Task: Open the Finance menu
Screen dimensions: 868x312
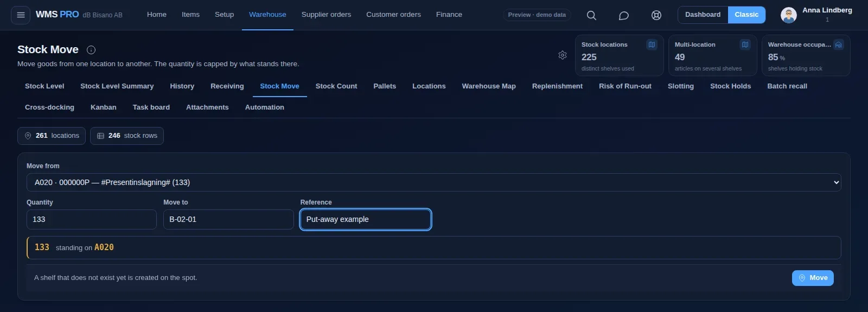Action: point(449,15)
